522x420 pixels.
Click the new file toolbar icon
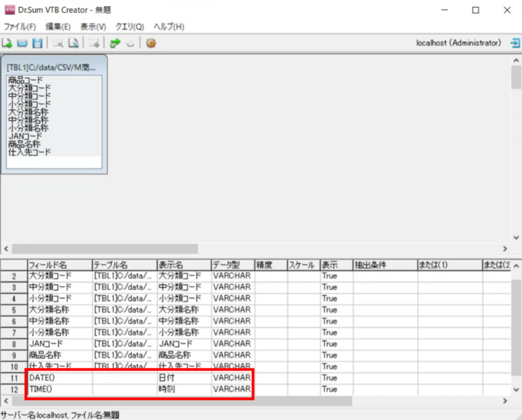7,43
